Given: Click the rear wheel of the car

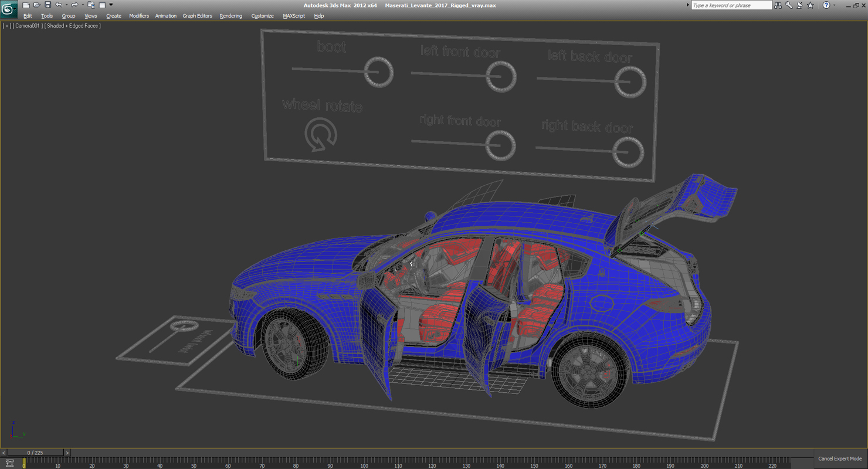Looking at the screenshot, I should (591, 372).
